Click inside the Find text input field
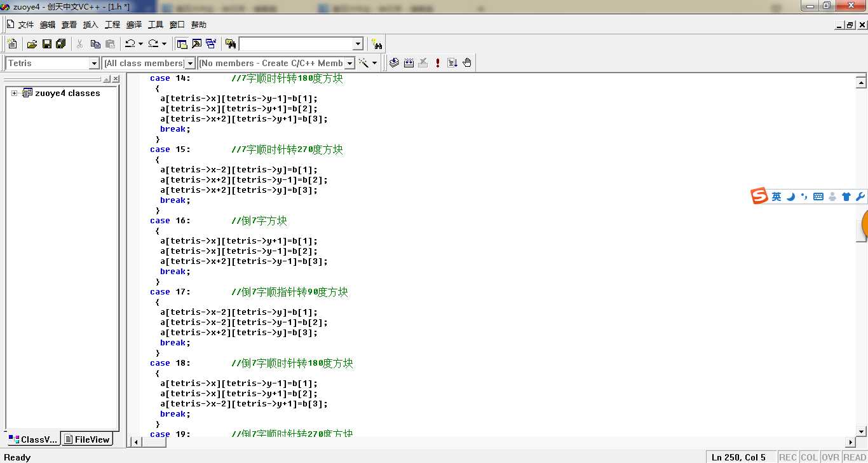 (295, 44)
